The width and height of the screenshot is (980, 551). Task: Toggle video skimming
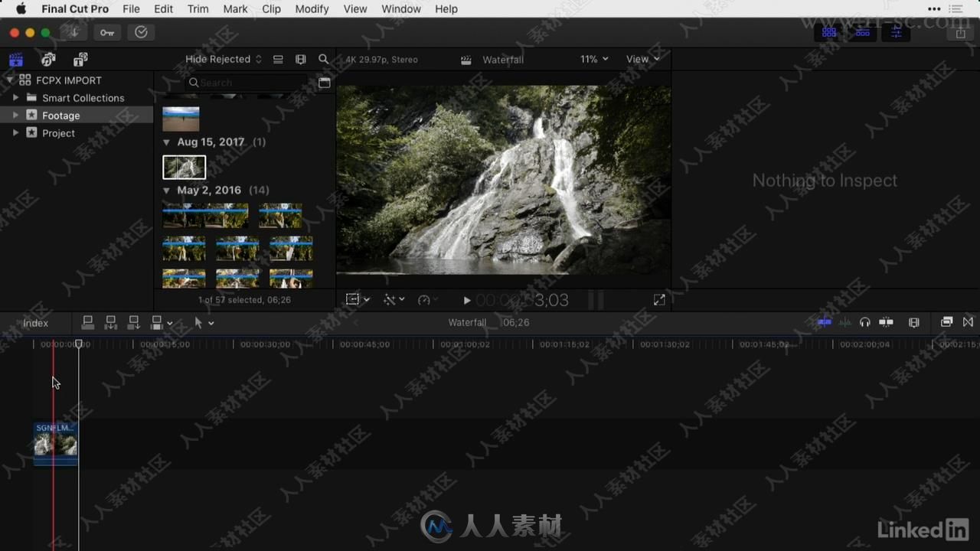click(824, 322)
